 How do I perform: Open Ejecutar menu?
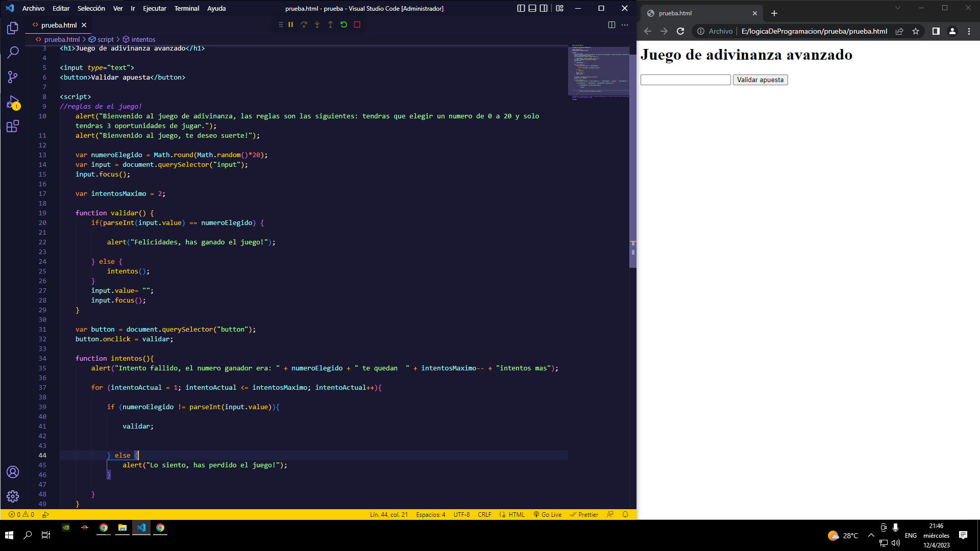tap(155, 8)
